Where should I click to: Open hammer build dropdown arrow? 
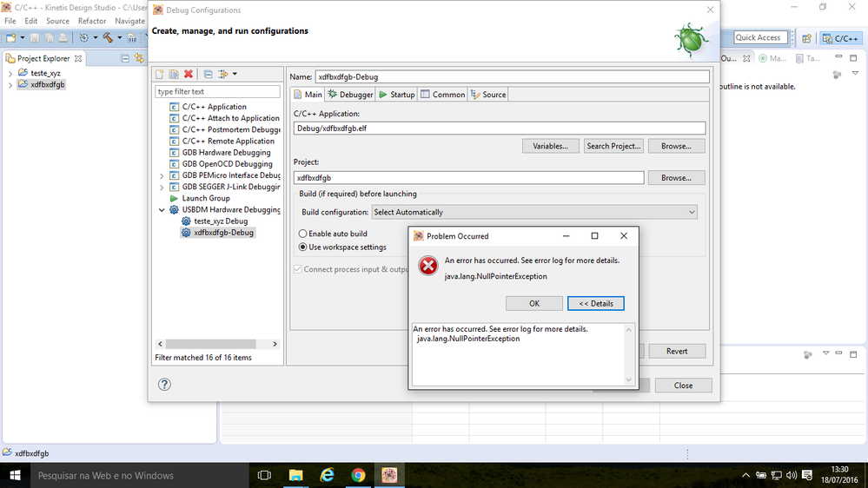click(120, 37)
